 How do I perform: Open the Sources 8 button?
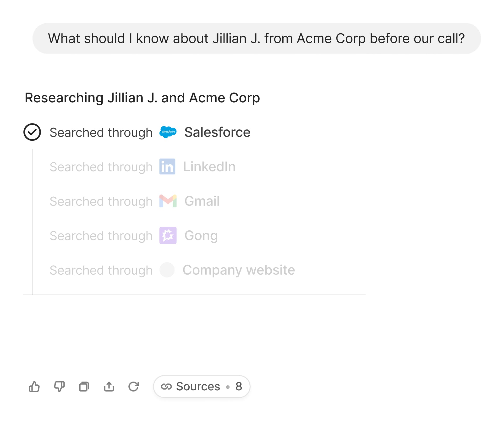pos(202,386)
